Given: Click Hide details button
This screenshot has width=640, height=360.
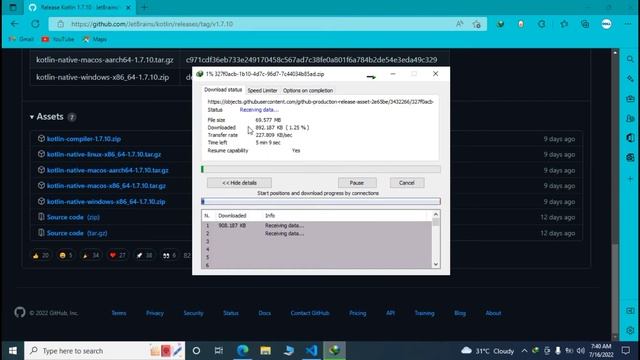Looking at the screenshot, I should [x=239, y=183].
